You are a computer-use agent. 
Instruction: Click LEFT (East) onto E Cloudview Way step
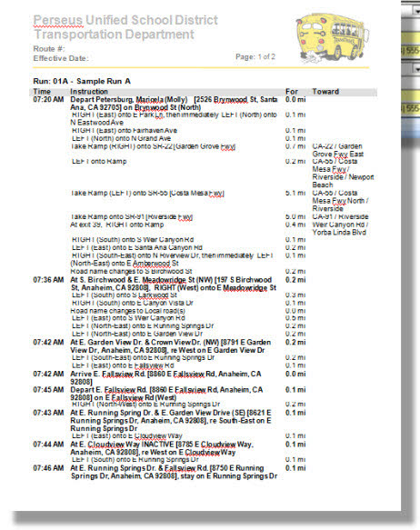click(126, 436)
